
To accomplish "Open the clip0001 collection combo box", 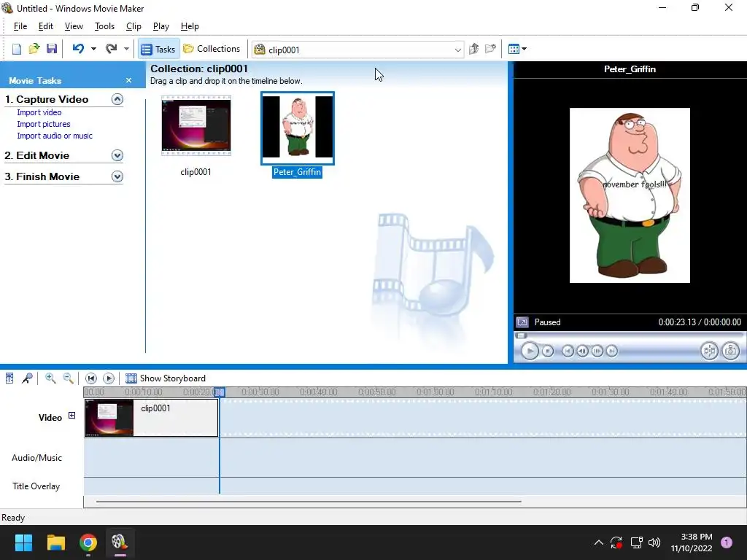I will 357,50.
